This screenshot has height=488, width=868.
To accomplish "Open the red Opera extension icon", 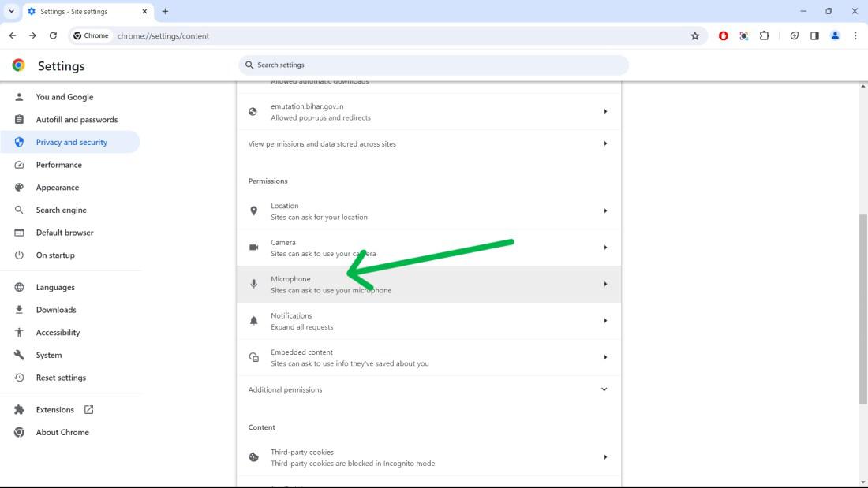I will point(723,36).
